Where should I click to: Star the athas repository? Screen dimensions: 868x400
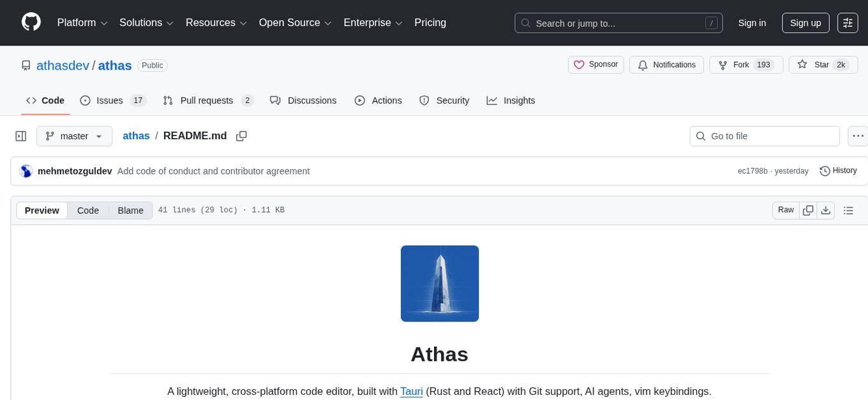pyautogui.click(x=823, y=65)
